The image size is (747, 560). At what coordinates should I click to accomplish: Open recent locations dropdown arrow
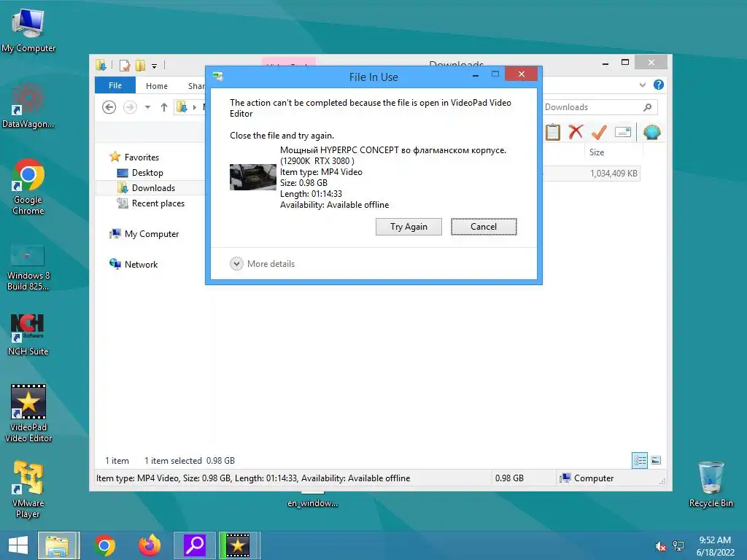point(147,107)
